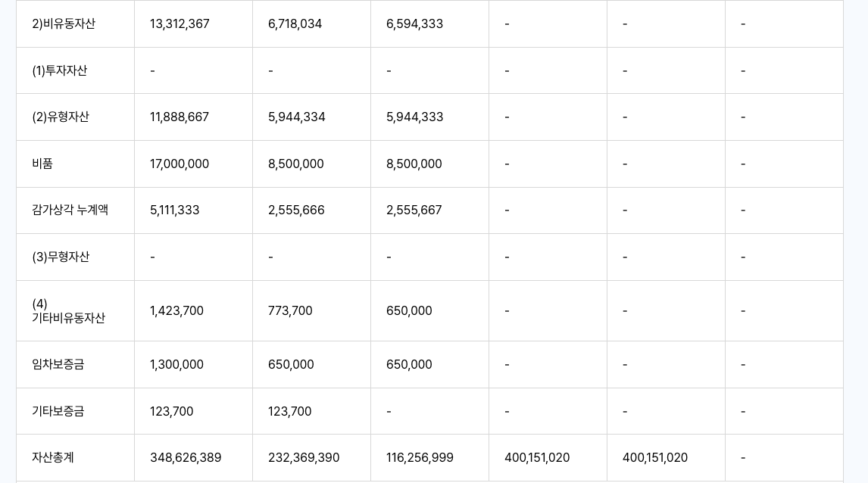Select the 1,300,000 임차보증금 amount
This screenshot has height=483, width=868.
coord(176,365)
